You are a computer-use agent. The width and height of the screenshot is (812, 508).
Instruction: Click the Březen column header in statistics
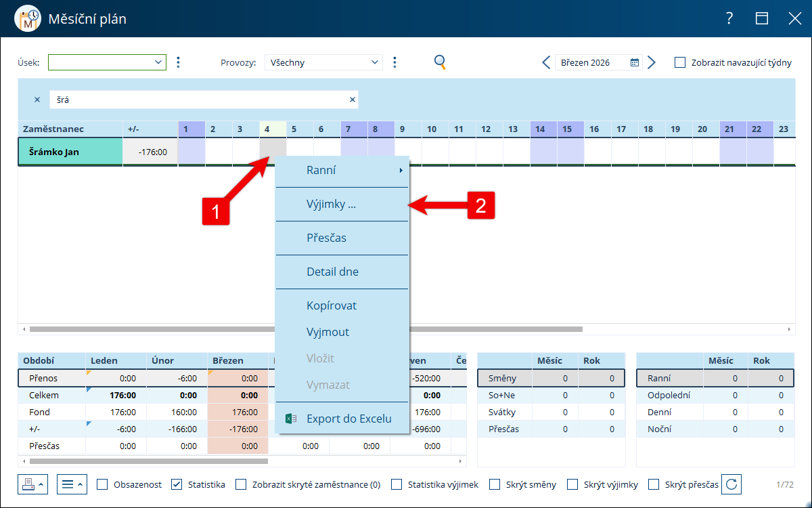[238, 361]
